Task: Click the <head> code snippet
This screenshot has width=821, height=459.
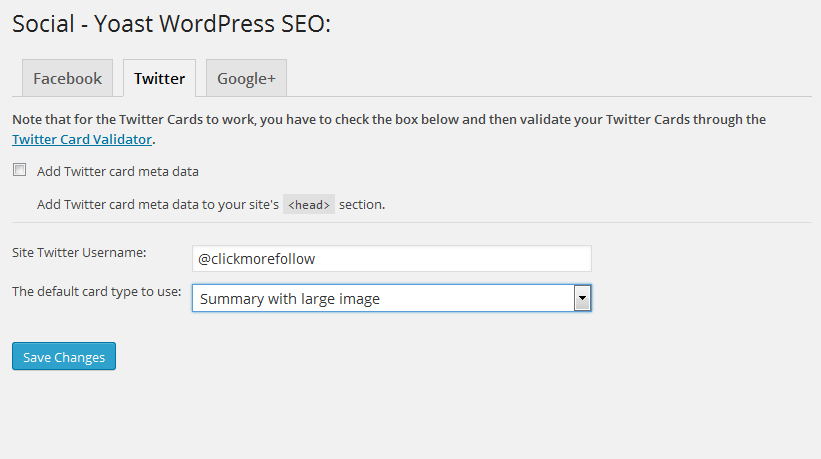Action: [x=309, y=204]
